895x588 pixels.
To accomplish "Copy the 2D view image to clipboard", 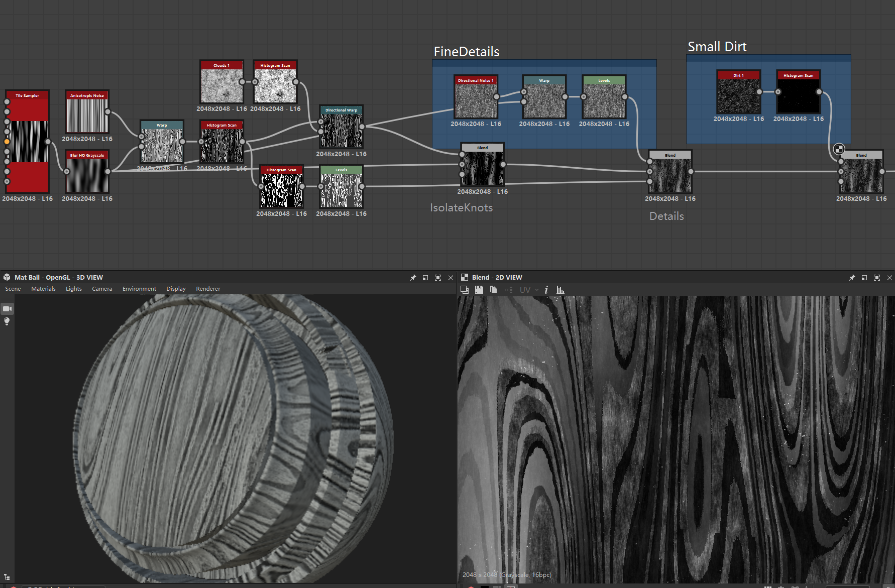I will (x=493, y=290).
